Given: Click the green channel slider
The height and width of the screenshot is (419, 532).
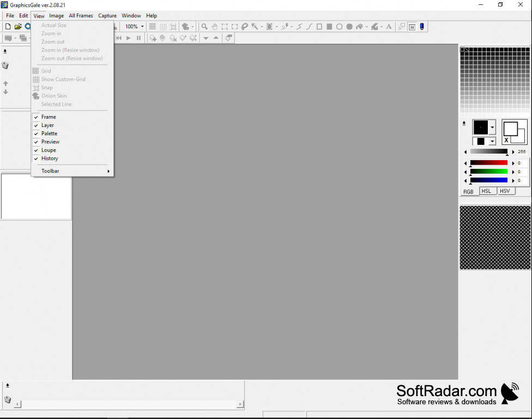Looking at the screenshot, I should [x=488, y=172].
